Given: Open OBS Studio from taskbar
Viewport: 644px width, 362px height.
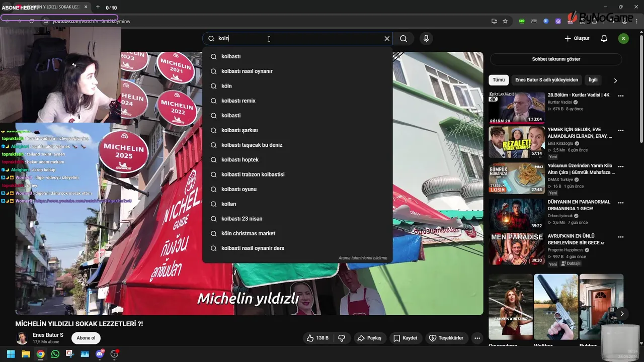Looking at the screenshot, I should (x=115, y=354).
